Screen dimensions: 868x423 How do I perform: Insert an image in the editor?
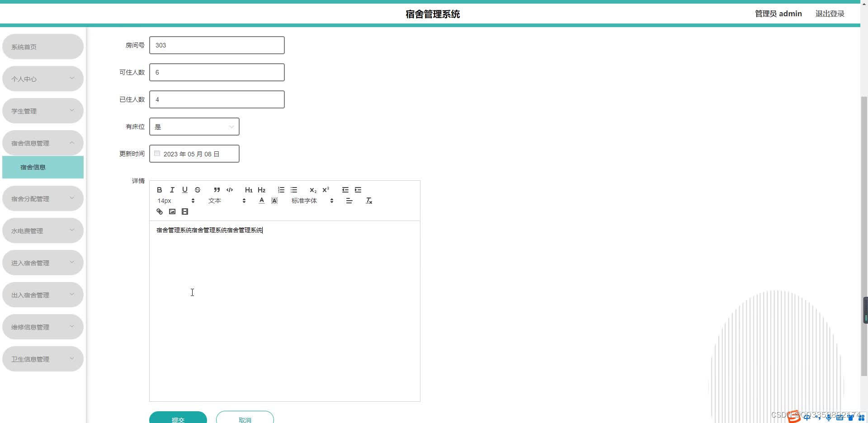(172, 211)
